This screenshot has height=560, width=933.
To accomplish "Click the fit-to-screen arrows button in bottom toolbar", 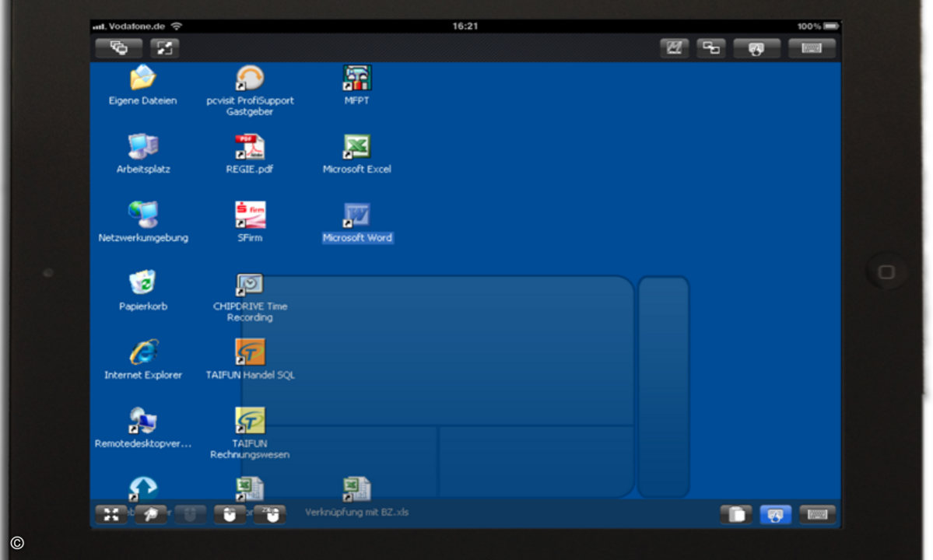I will point(111,515).
